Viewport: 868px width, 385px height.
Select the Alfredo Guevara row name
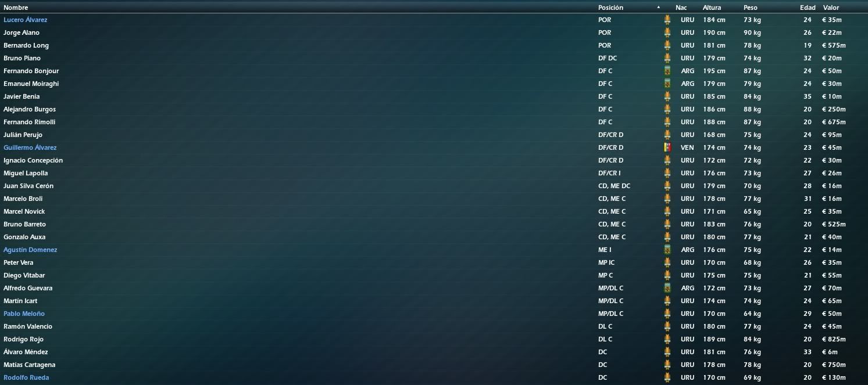click(x=28, y=288)
